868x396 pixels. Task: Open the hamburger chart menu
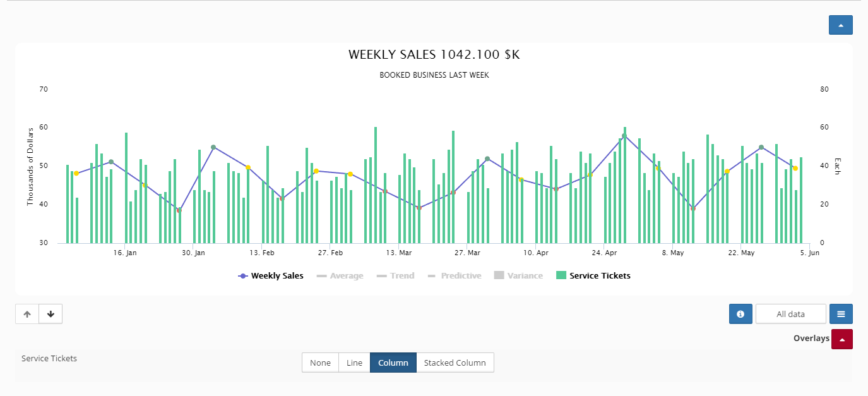pyautogui.click(x=841, y=314)
